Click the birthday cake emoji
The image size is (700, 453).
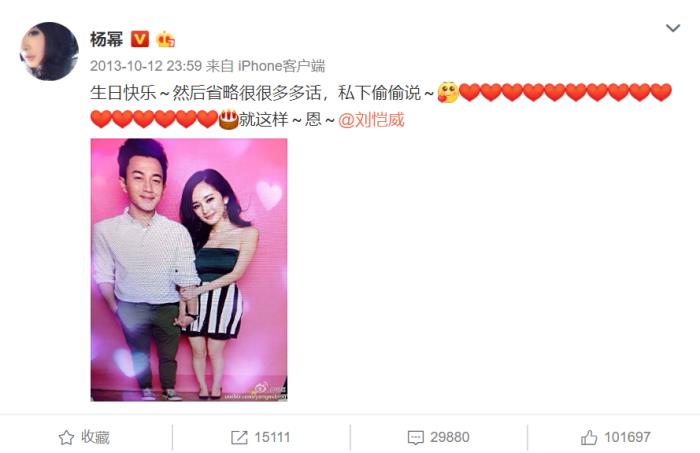pyautogui.click(x=229, y=119)
